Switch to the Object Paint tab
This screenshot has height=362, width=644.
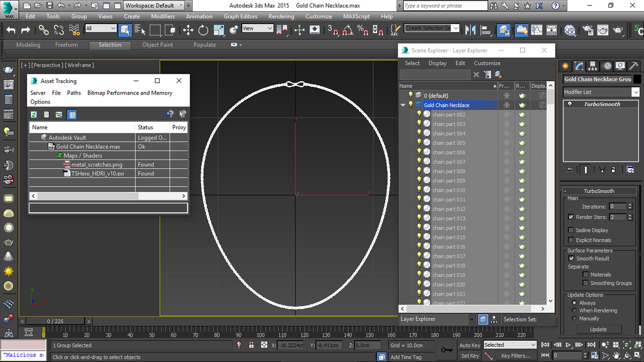[157, 45]
